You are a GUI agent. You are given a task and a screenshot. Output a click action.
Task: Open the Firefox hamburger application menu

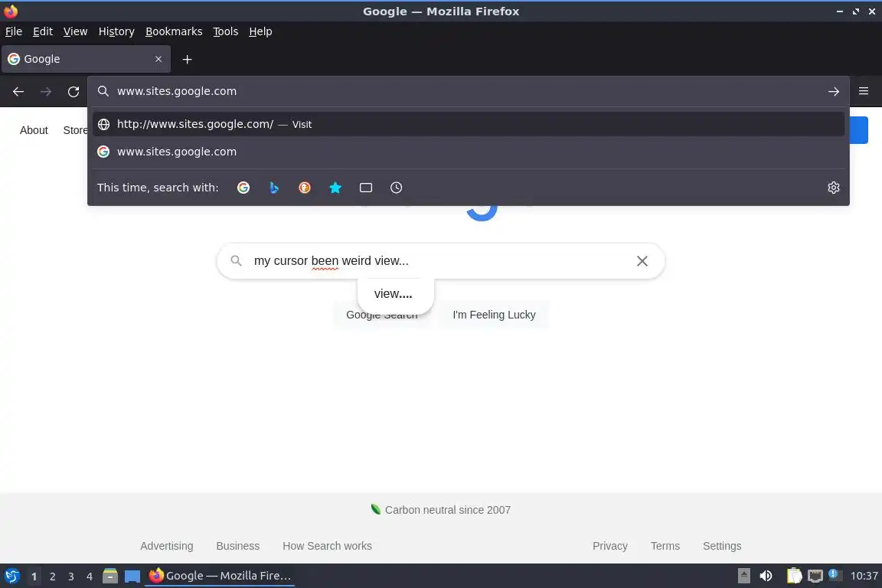(x=864, y=91)
